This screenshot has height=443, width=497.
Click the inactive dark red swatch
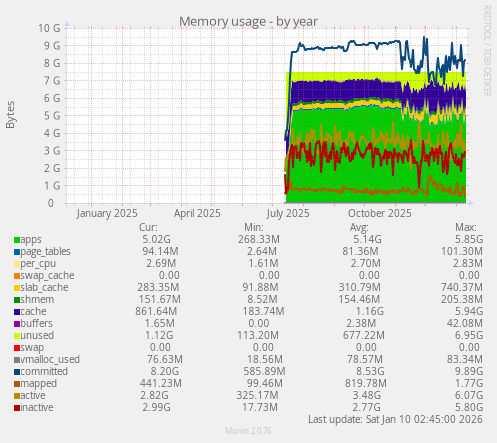tap(17, 408)
